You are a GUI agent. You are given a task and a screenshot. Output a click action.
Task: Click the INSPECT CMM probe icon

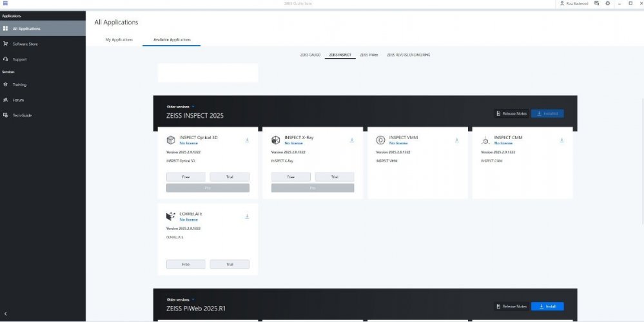point(485,140)
